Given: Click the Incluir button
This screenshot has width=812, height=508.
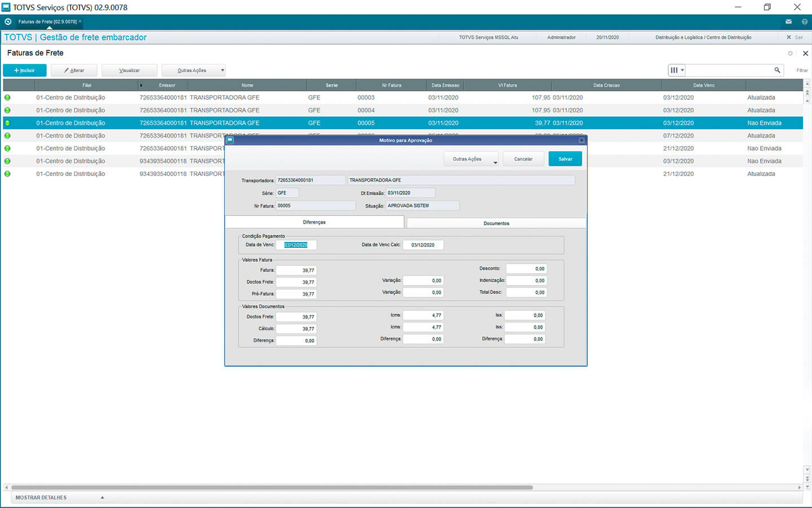Looking at the screenshot, I should (x=25, y=71).
